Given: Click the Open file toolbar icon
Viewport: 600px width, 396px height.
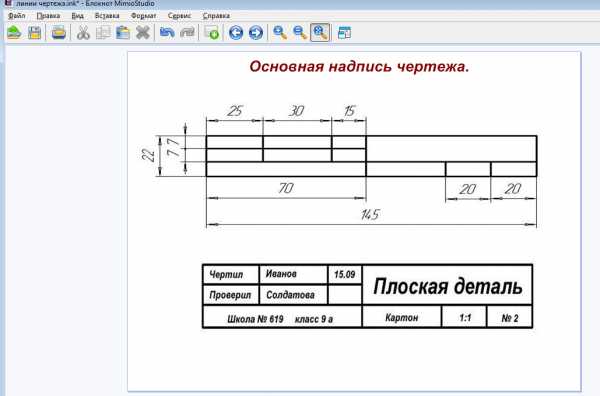Looking at the screenshot, I should 14,33.
